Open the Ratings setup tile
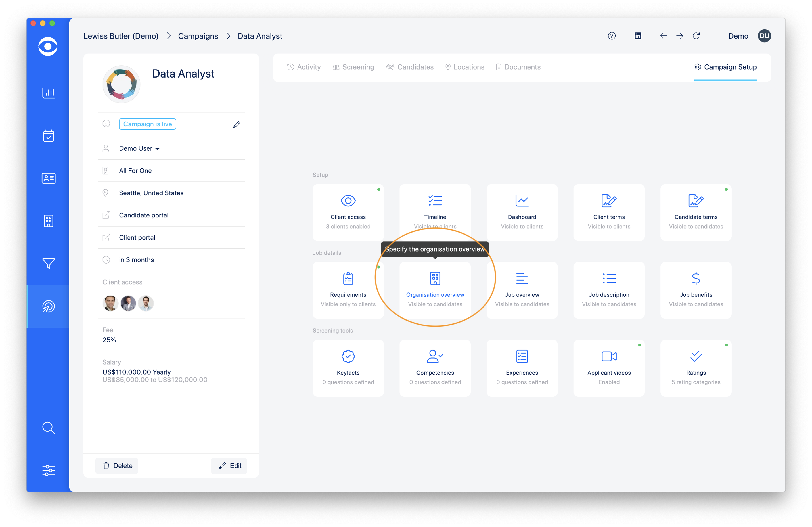The height and width of the screenshot is (527, 812). (x=696, y=368)
